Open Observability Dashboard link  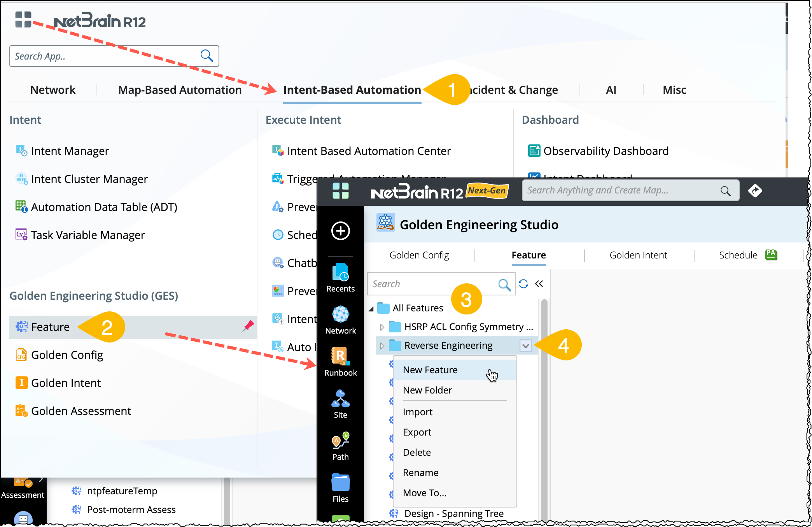605,151
